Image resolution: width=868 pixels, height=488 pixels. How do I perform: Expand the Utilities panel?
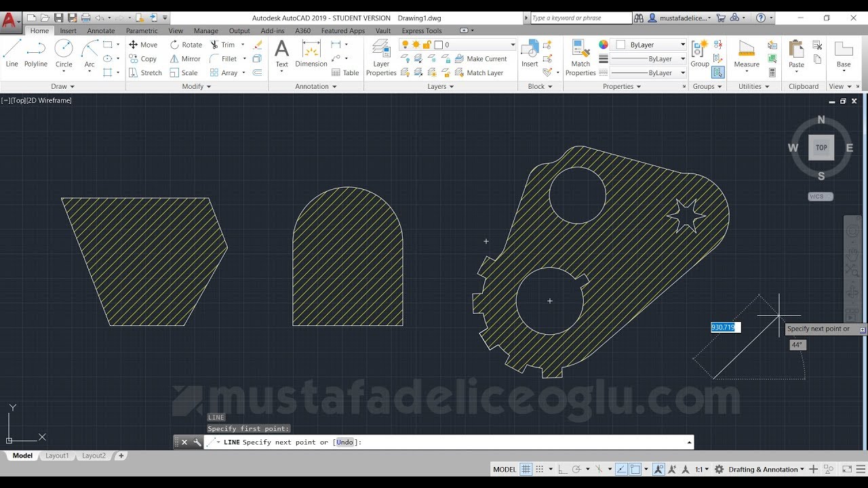[x=754, y=87]
